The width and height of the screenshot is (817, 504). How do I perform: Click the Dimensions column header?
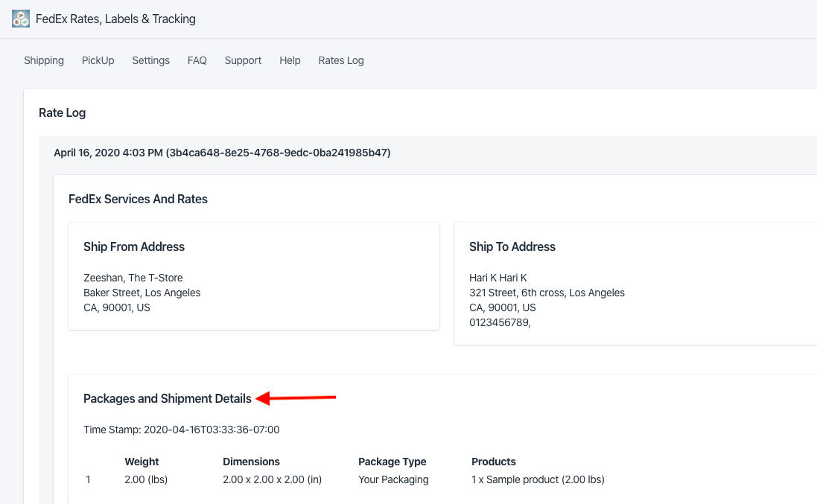click(251, 462)
